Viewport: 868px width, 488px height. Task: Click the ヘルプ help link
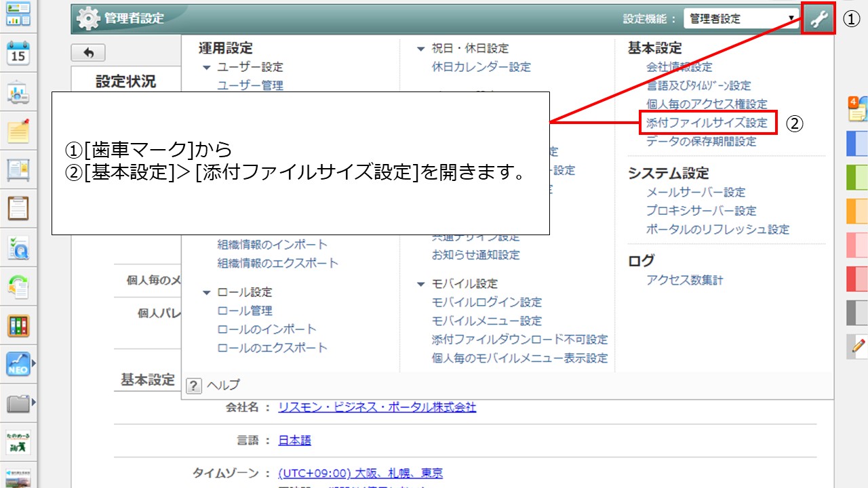[x=223, y=385]
